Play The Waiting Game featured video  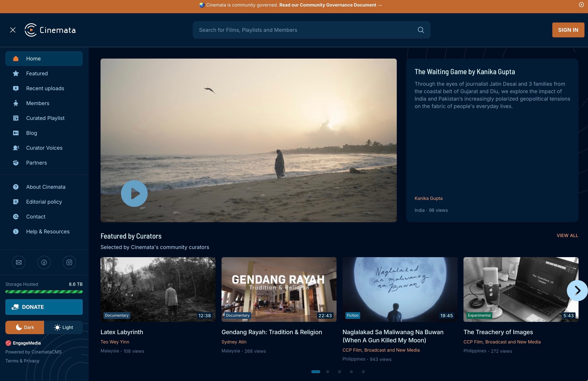pos(134,193)
